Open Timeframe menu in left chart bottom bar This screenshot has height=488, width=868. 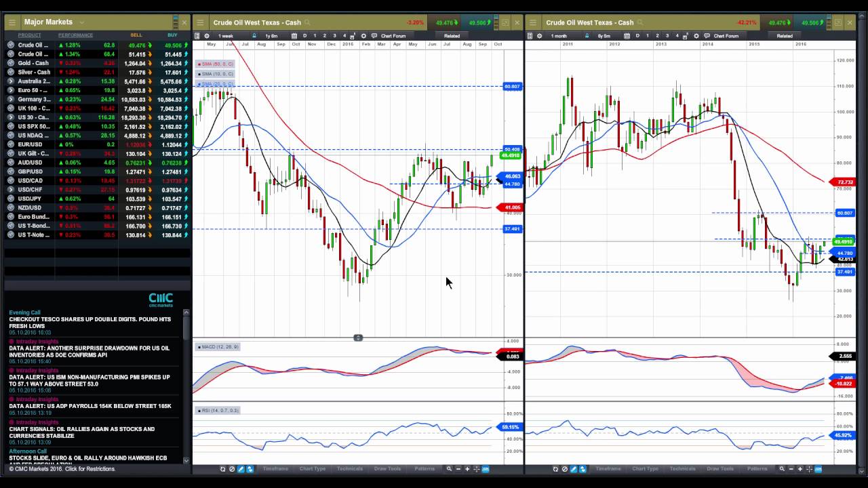coord(275,468)
